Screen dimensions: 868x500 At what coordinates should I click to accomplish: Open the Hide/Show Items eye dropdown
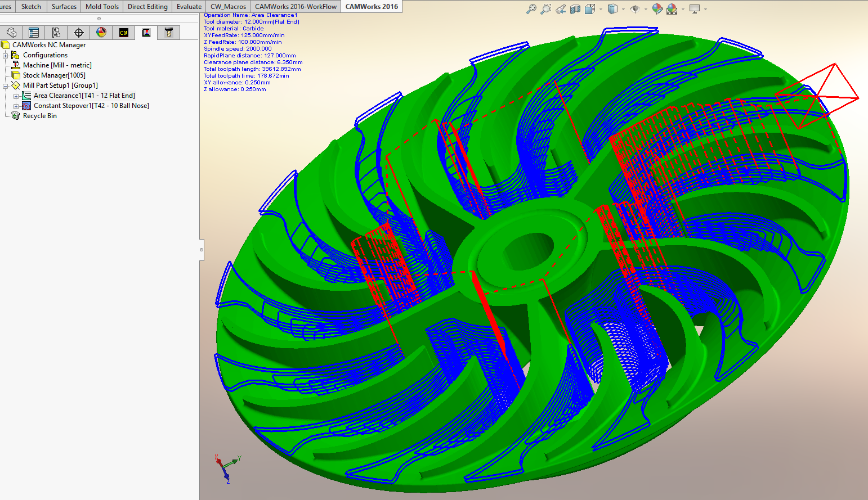646,9
